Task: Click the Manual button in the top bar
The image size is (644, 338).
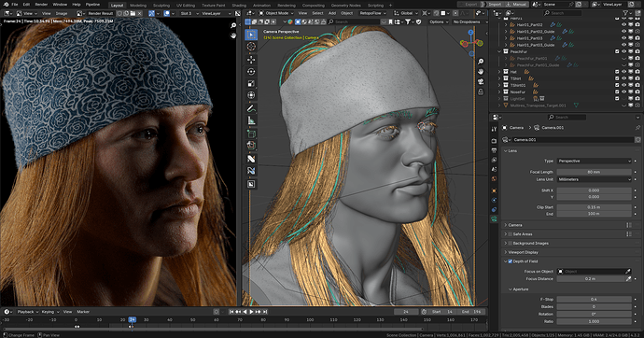Action: tap(517, 4)
